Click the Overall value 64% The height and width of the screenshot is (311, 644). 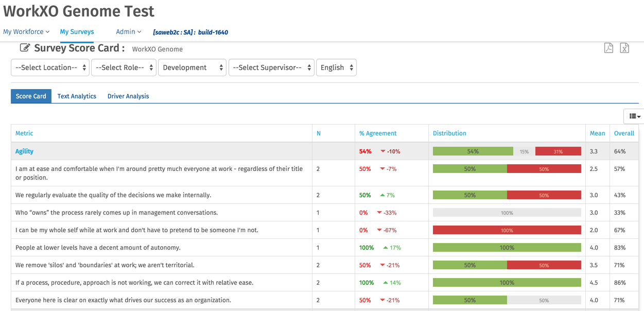(620, 151)
